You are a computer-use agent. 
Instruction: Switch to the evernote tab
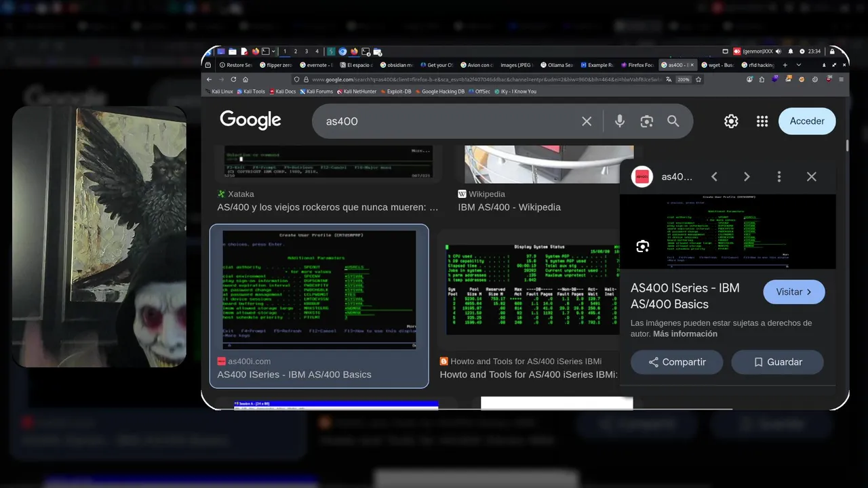point(316,65)
